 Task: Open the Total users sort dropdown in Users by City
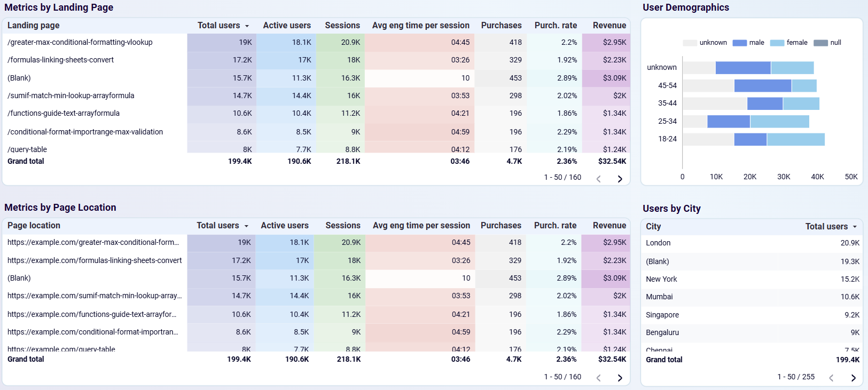856,226
